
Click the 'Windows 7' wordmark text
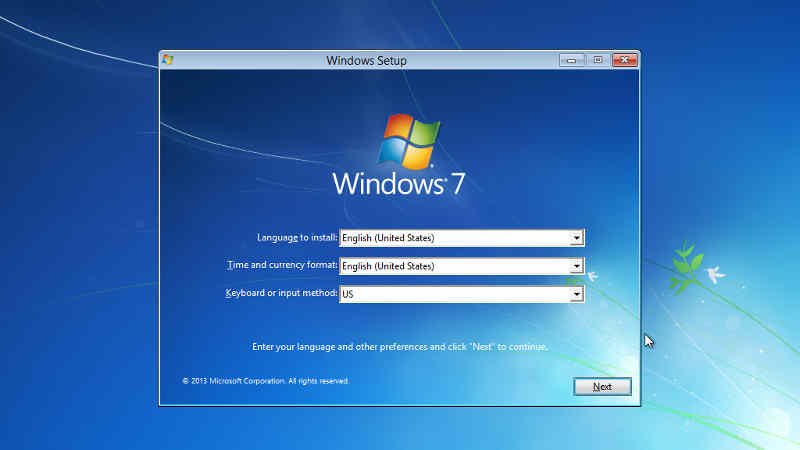398,184
